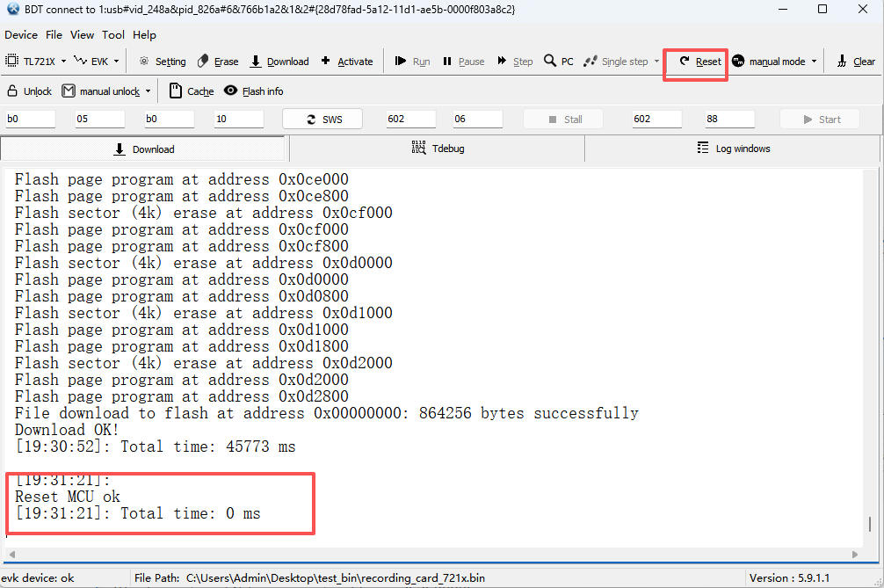Click the PC magnifier icon

(x=550, y=61)
